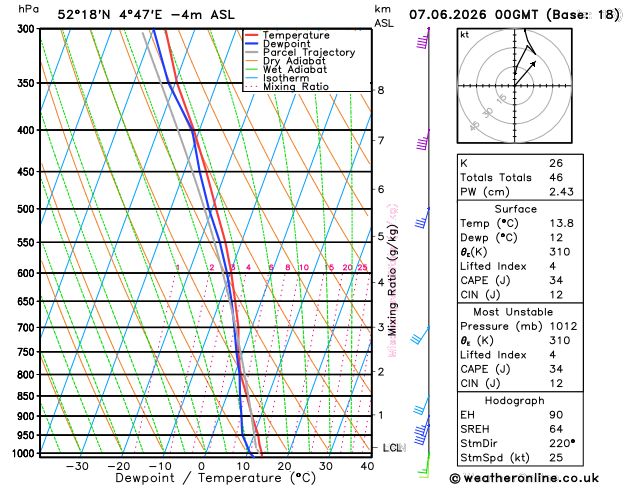
Task: Click the light-blue wind barb at 700 hPa
Action: pos(420,335)
